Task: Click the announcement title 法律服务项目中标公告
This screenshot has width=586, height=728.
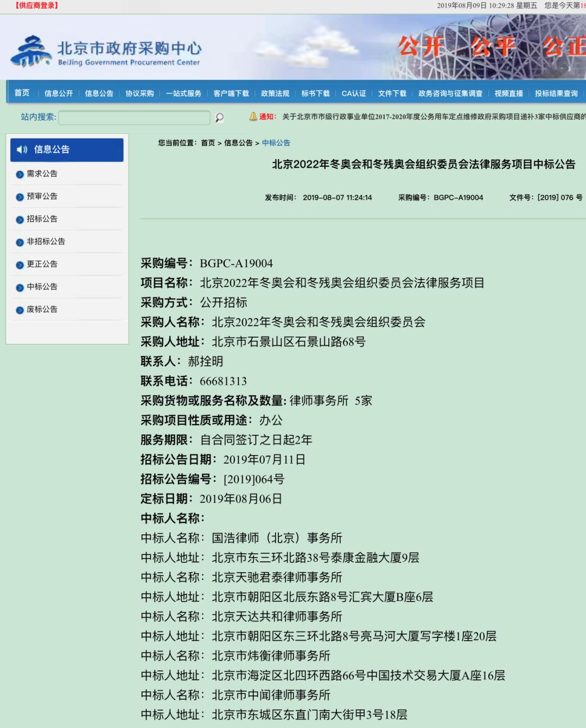Action: click(x=424, y=164)
